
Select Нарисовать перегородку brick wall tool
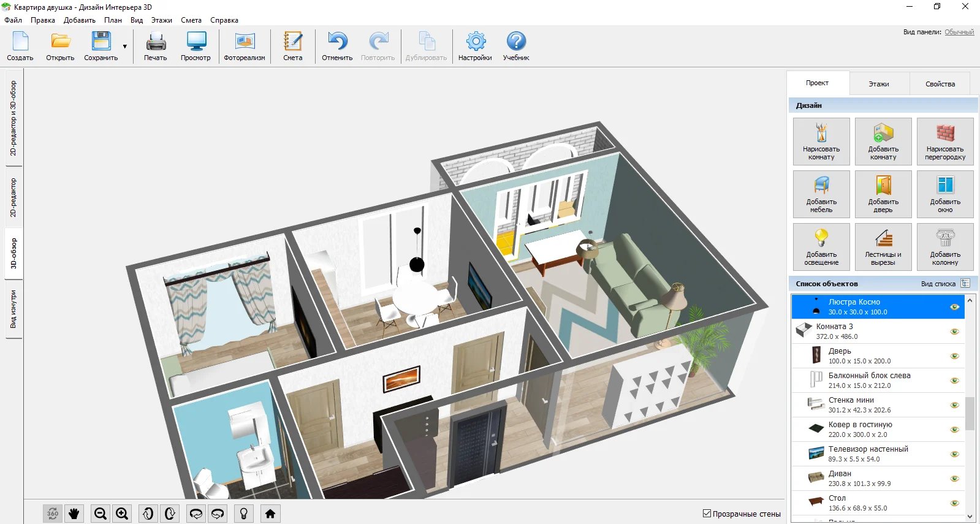(x=945, y=142)
